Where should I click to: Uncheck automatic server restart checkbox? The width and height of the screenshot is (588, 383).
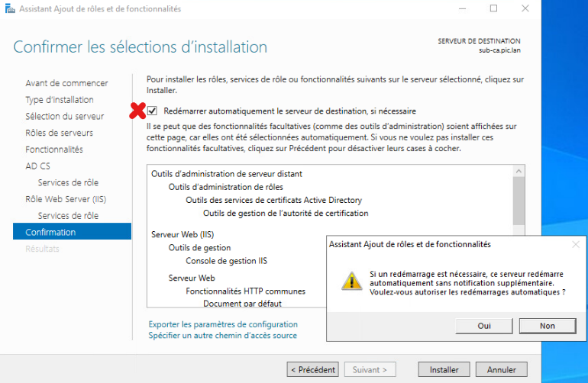click(153, 111)
